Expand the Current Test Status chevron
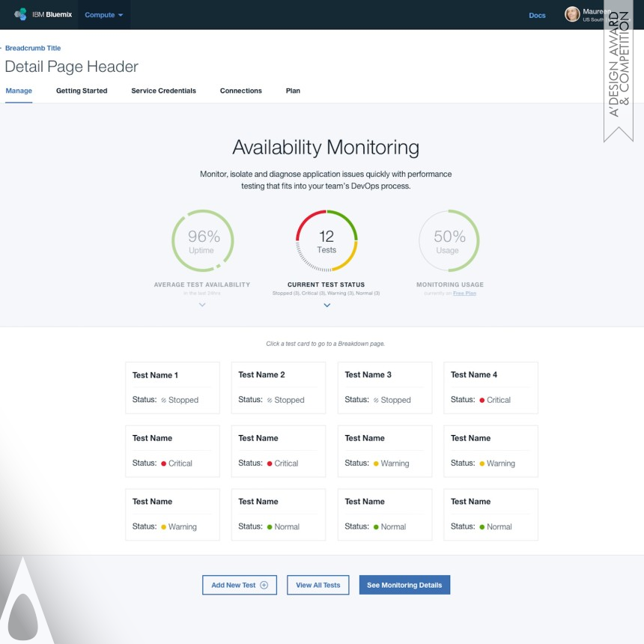 (x=326, y=306)
